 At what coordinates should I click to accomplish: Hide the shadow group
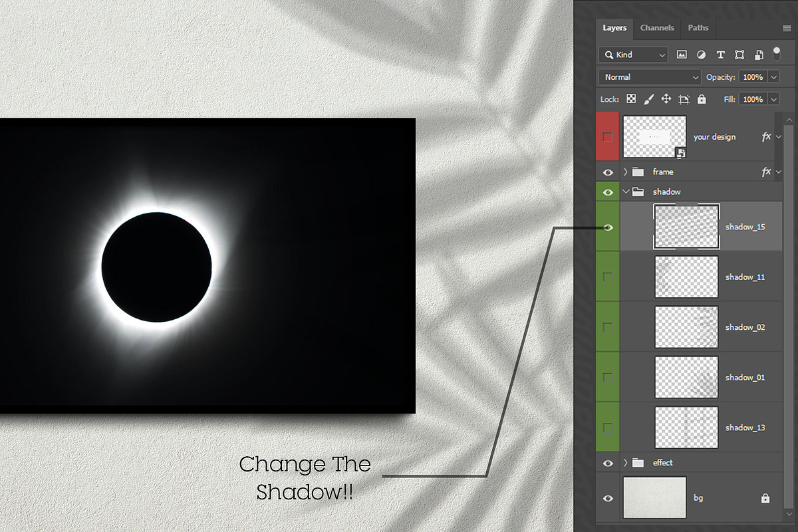pyautogui.click(x=607, y=192)
